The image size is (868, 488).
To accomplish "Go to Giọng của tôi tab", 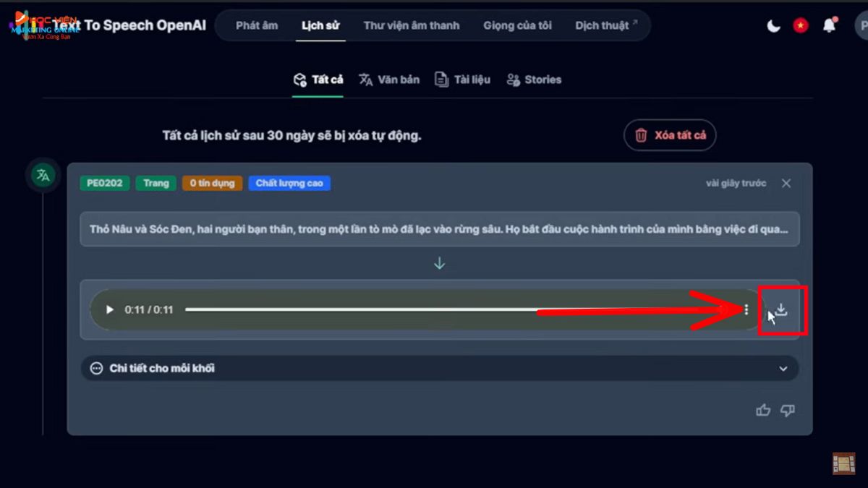I will point(517,25).
